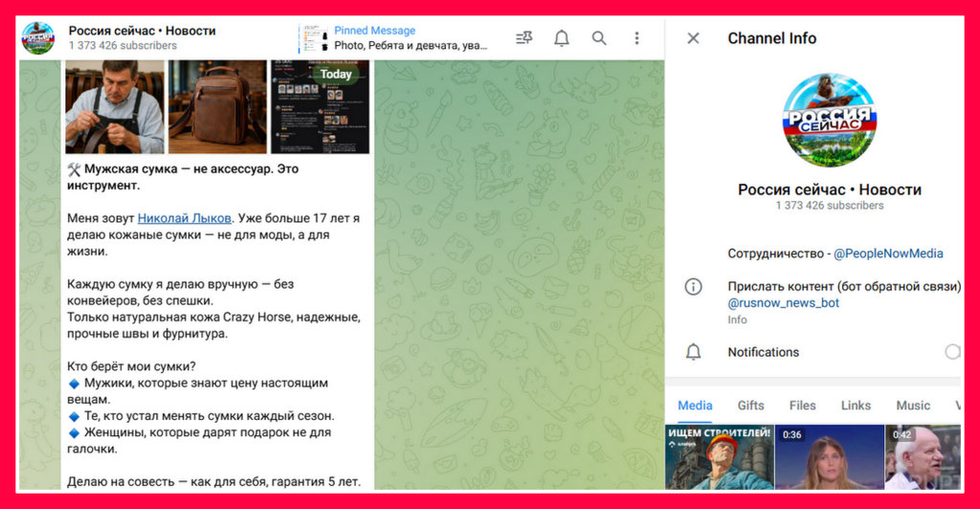Open the @rusnow_news_bot link
The height and width of the screenshot is (509, 980).
point(783,303)
